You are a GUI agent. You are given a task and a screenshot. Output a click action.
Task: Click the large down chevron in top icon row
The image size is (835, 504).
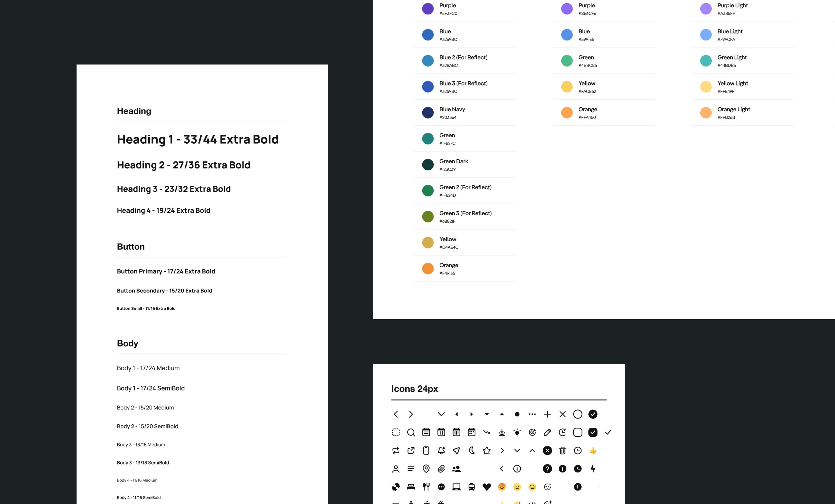pos(441,414)
